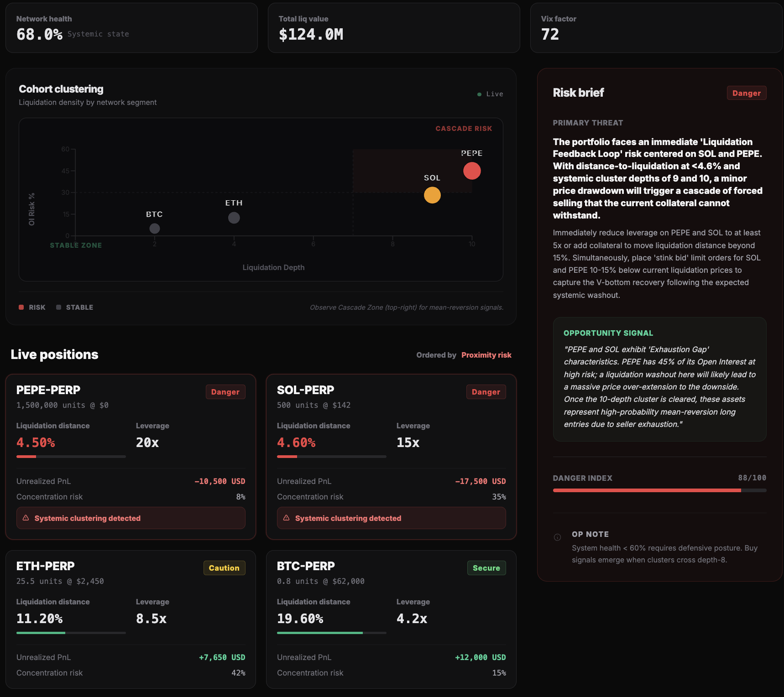Click the Secure badge on BTC-PERP

tap(486, 568)
